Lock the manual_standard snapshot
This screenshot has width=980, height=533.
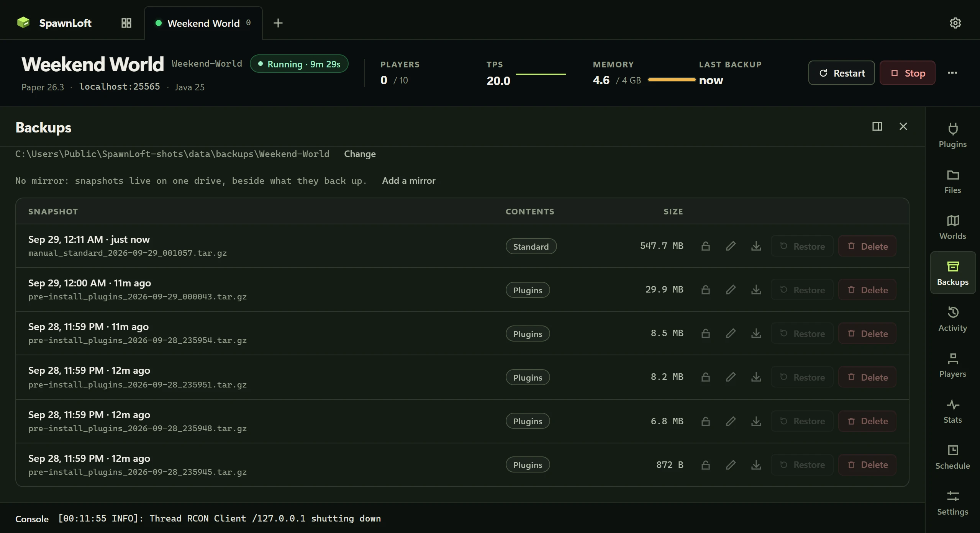coord(705,246)
